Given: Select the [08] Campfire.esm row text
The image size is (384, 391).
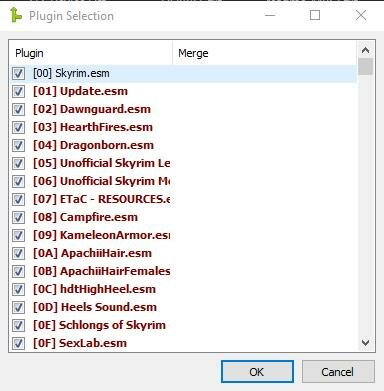Looking at the screenshot, I should [x=85, y=217].
